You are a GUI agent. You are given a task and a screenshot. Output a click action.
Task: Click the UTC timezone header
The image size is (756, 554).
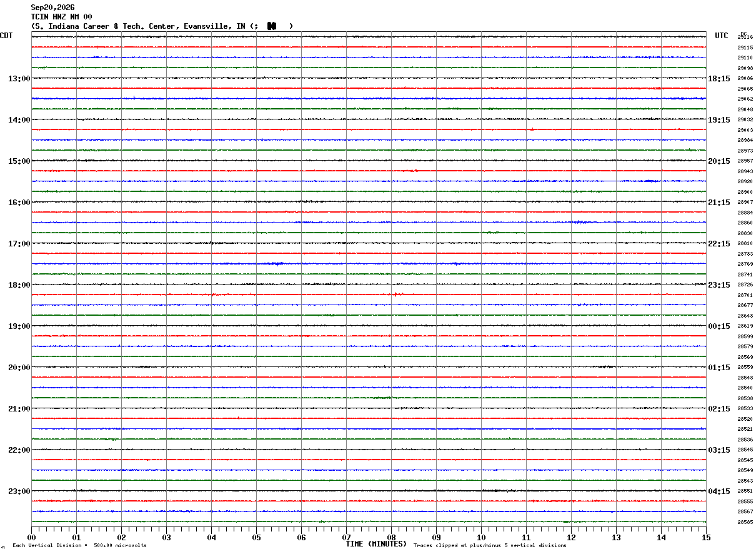point(722,36)
